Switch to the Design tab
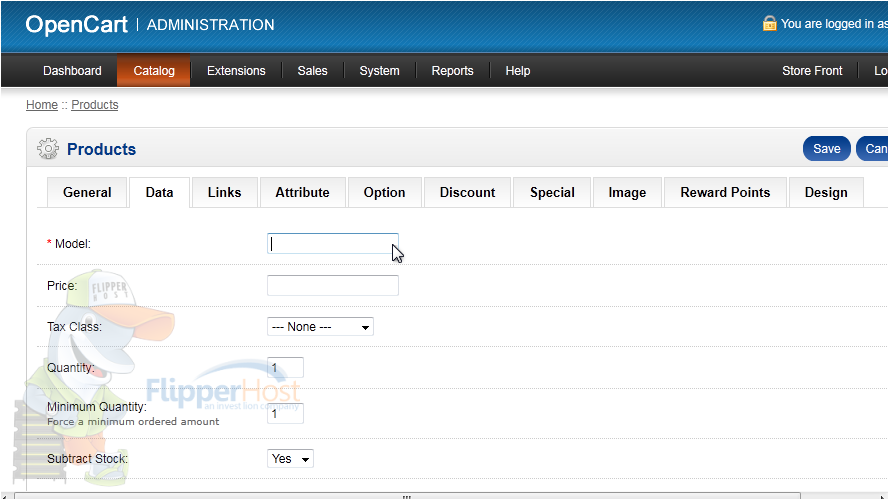889x500 pixels. pos(826,193)
